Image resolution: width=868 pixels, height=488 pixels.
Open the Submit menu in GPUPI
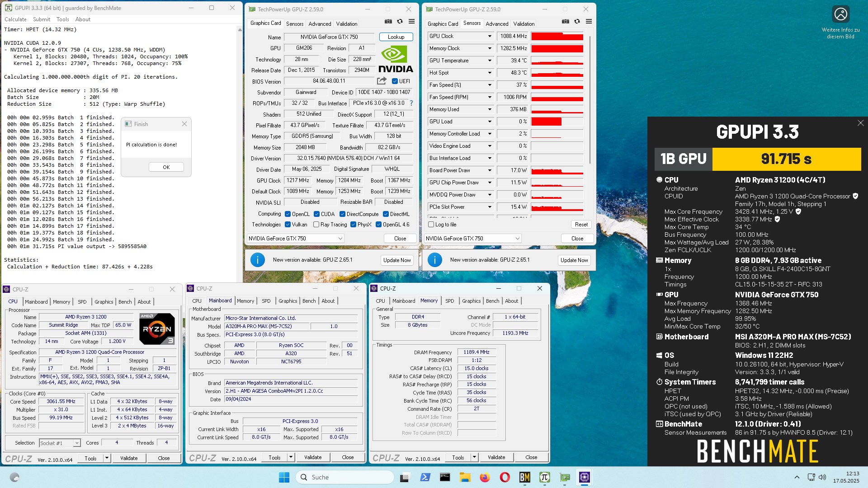tap(41, 19)
